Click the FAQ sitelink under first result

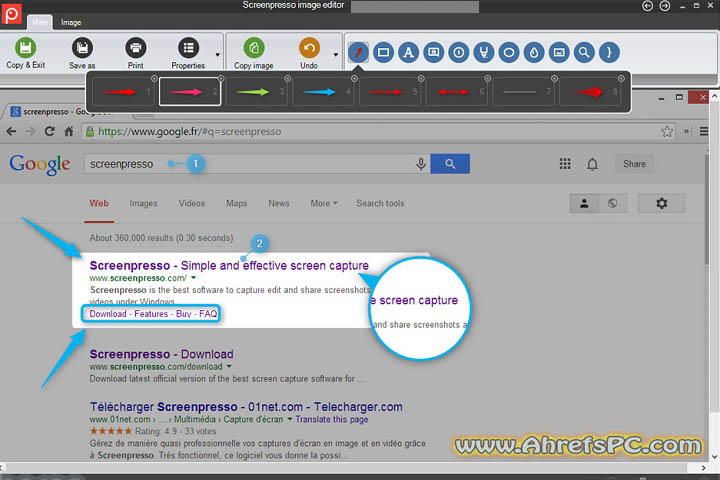[208, 314]
